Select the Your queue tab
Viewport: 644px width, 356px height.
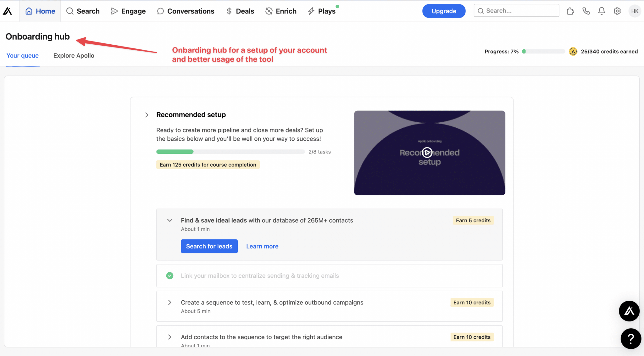[22, 55]
